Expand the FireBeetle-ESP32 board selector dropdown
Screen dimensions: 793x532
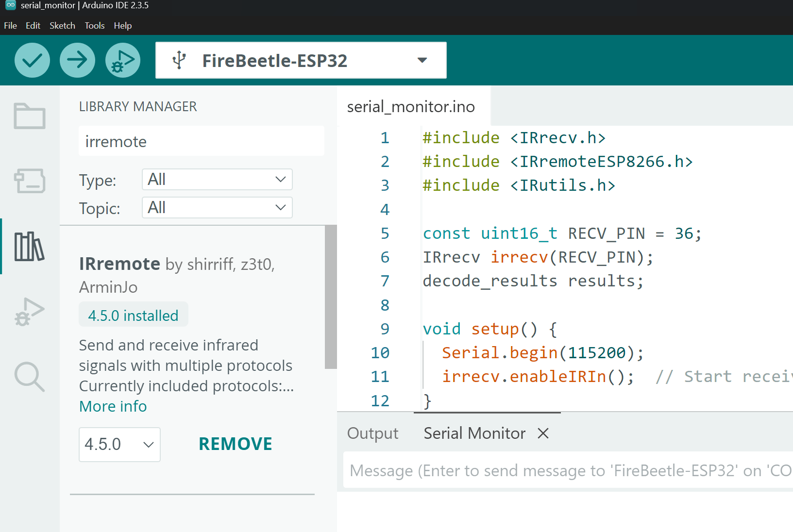(422, 60)
